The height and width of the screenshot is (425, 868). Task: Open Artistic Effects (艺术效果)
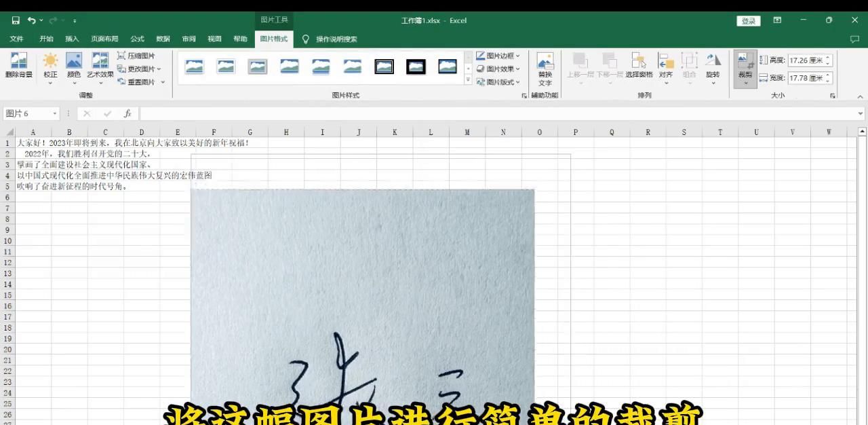100,69
